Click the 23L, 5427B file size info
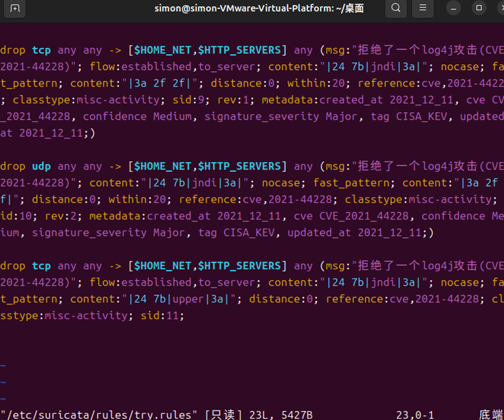This screenshot has height=420, width=504. (x=281, y=415)
